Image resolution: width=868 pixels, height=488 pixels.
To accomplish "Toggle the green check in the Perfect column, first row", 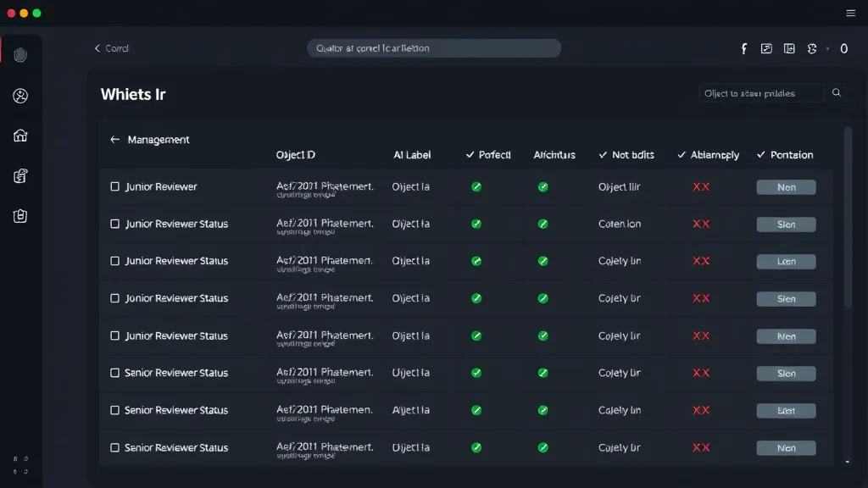I will 476,186.
